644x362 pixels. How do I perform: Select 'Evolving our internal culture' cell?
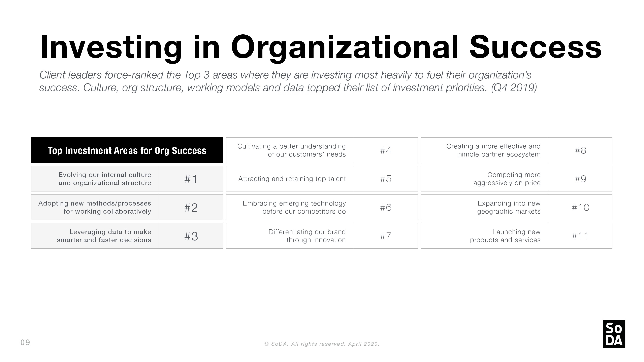(96, 179)
